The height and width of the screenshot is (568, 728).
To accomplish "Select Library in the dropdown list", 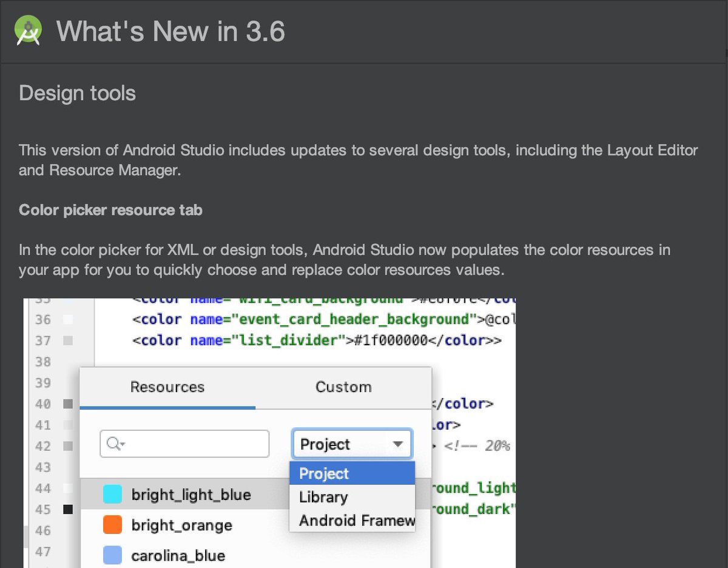I will coord(352,497).
